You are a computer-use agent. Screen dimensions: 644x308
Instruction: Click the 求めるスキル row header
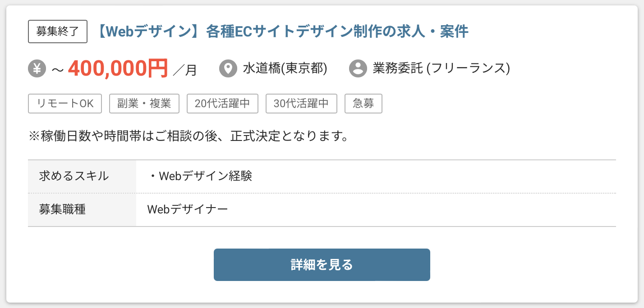coord(74,176)
